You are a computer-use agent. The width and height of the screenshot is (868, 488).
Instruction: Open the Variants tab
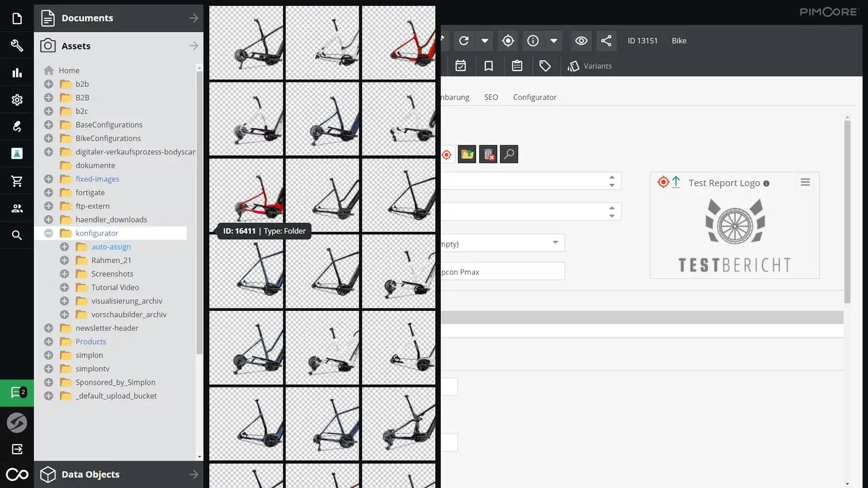(x=590, y=66)
